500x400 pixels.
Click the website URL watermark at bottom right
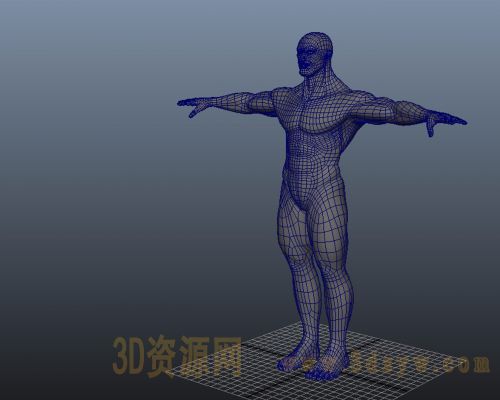click(417, 363)
